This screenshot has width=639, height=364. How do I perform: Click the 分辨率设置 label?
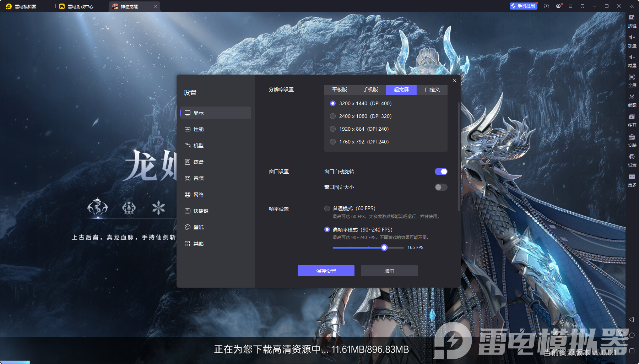tap(281, 90)
